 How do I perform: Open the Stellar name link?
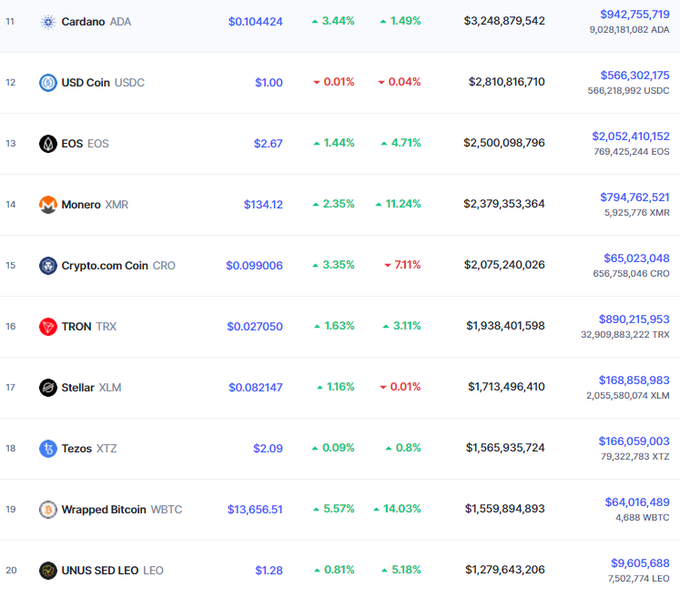[x=78, y=388]
